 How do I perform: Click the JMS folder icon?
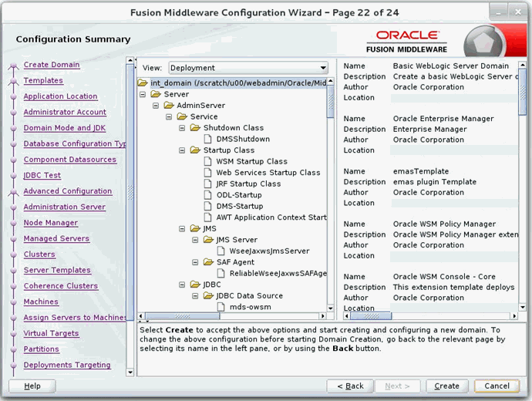tap(195, 228)
